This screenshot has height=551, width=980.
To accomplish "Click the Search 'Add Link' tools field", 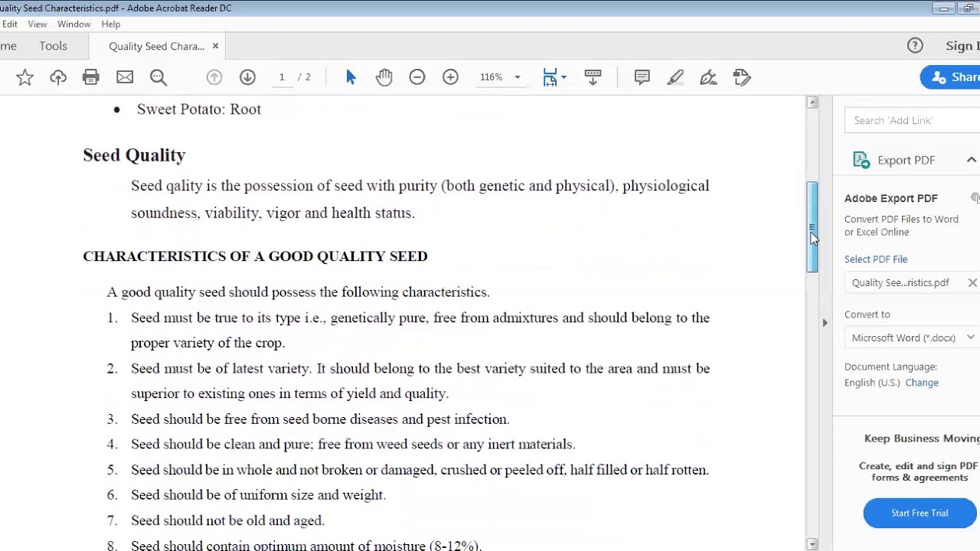I will tap(913, 120).
